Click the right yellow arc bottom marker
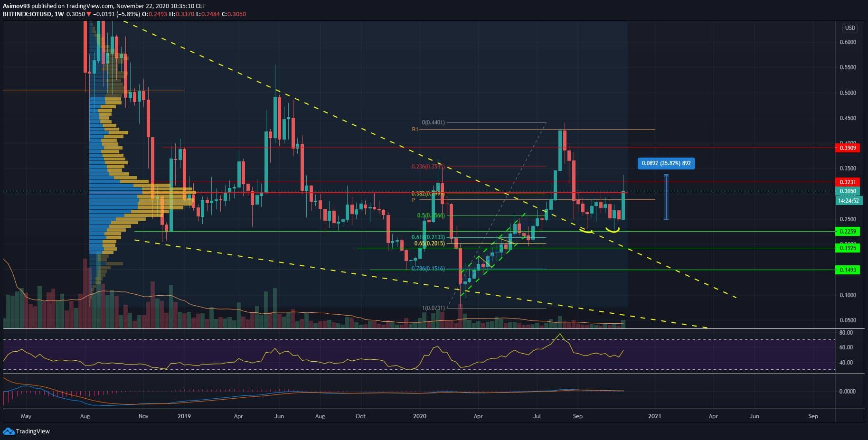Screen dimensions: 868x440 tap(613, 231)
